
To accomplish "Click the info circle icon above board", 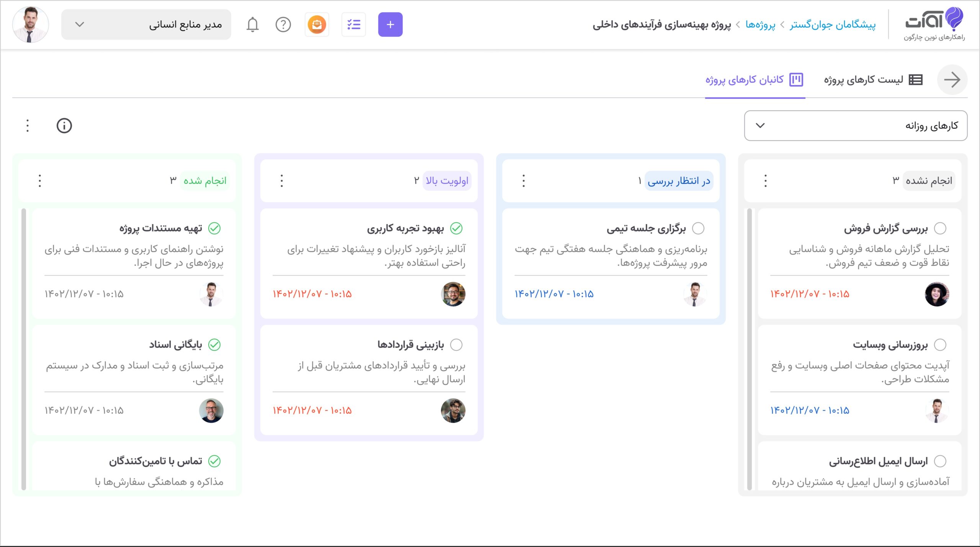I will (64, 126).
